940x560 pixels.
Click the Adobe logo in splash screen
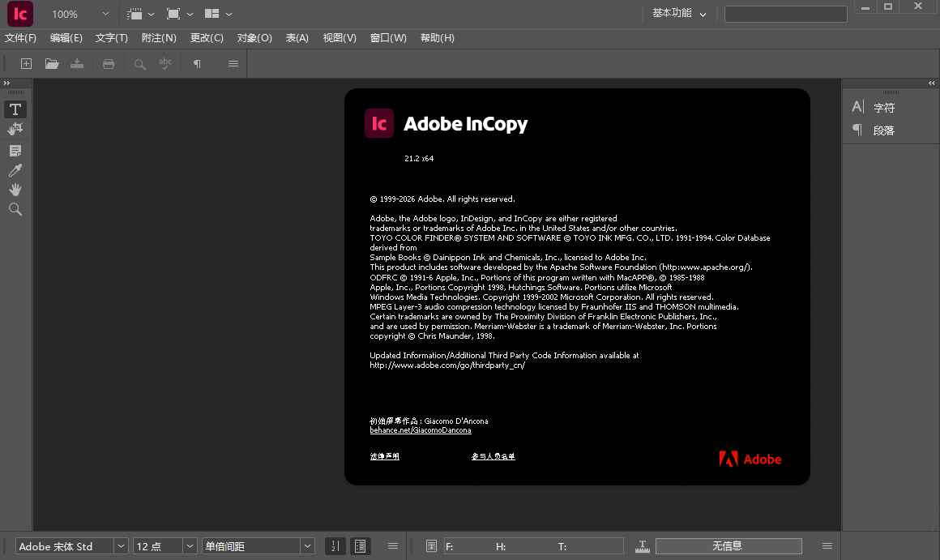[750, 460]
